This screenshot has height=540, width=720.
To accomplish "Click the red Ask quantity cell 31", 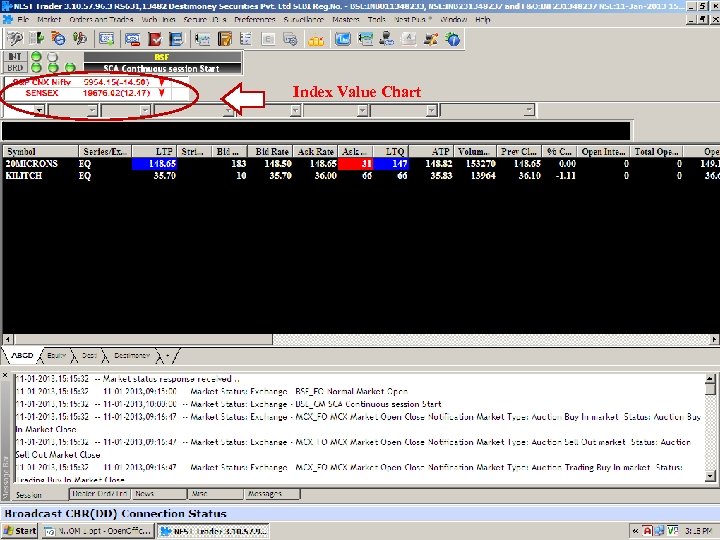I will click(356, 163).
